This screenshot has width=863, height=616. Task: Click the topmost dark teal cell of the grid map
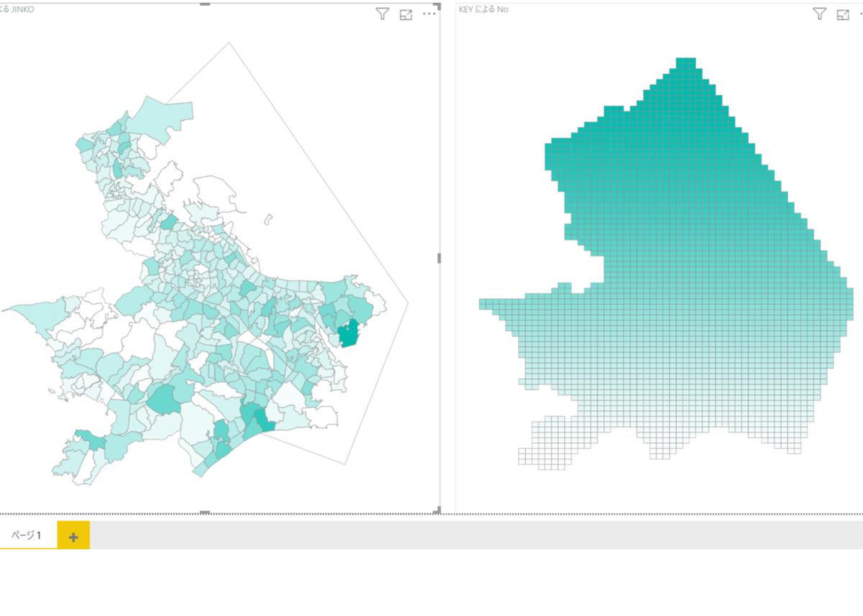point(686,63)
